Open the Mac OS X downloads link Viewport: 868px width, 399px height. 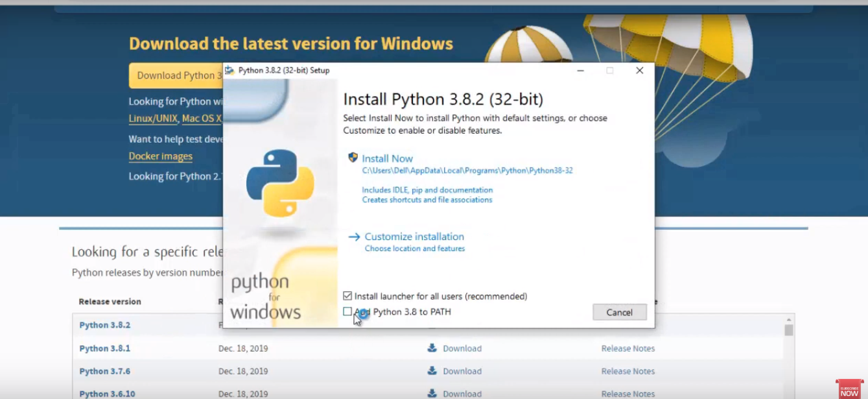[201, 119]
